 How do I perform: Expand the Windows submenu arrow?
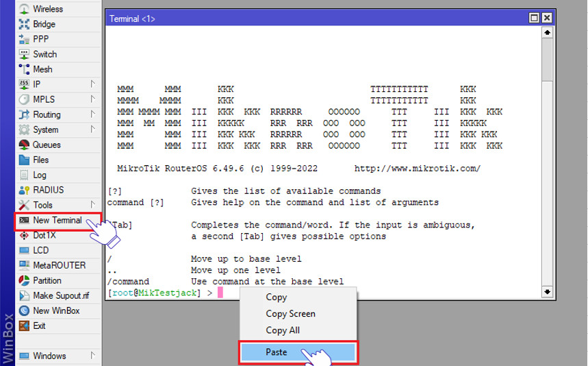[x=92, y=355]
